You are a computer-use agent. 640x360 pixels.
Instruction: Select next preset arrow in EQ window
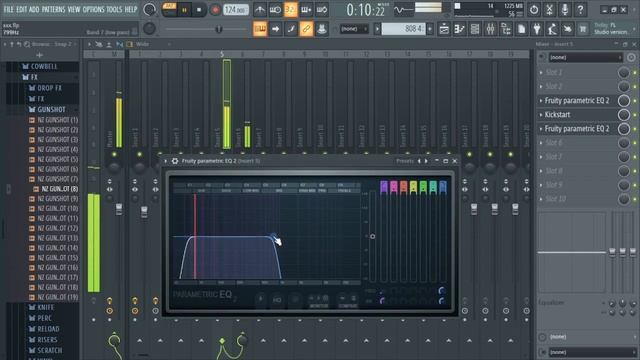tap(427, 161)
